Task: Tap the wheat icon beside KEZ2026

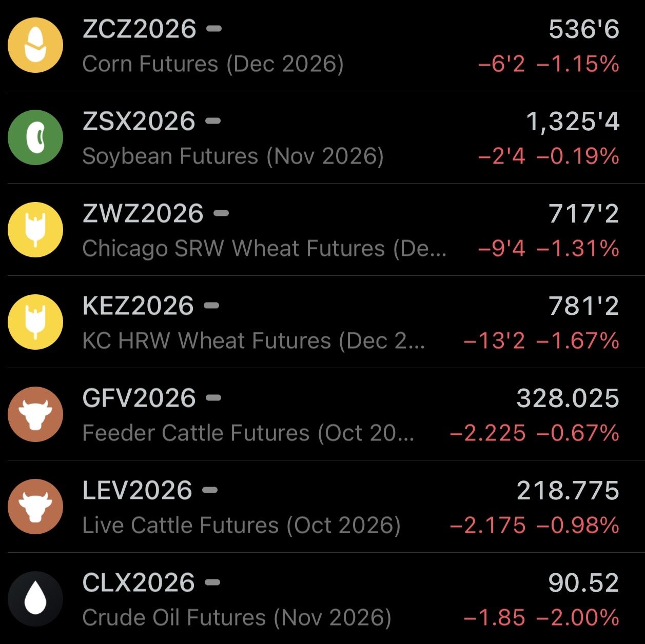Action: (35, 322)
